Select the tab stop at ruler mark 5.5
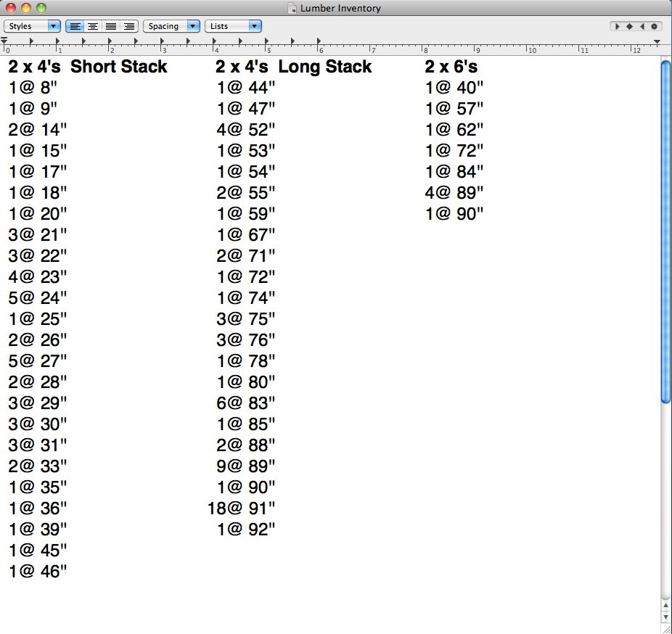Viewport: 672px width, 634px height. (292, 41)
